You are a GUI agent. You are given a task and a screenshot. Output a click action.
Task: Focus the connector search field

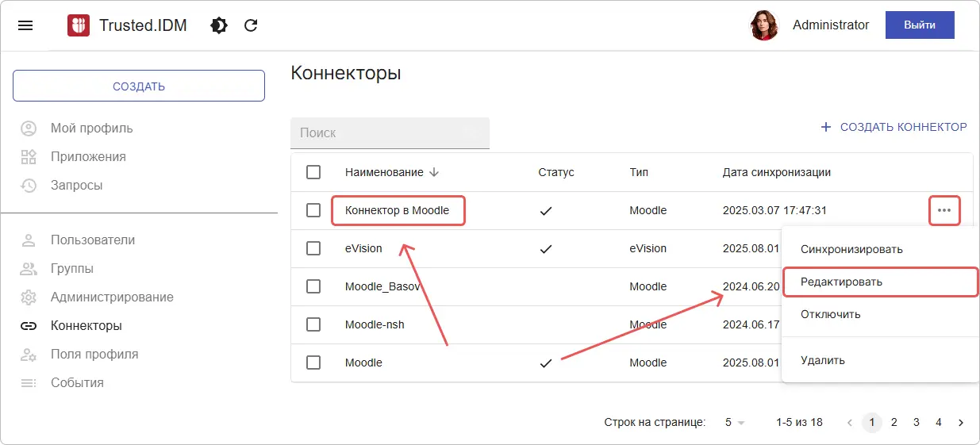point(390,133)
